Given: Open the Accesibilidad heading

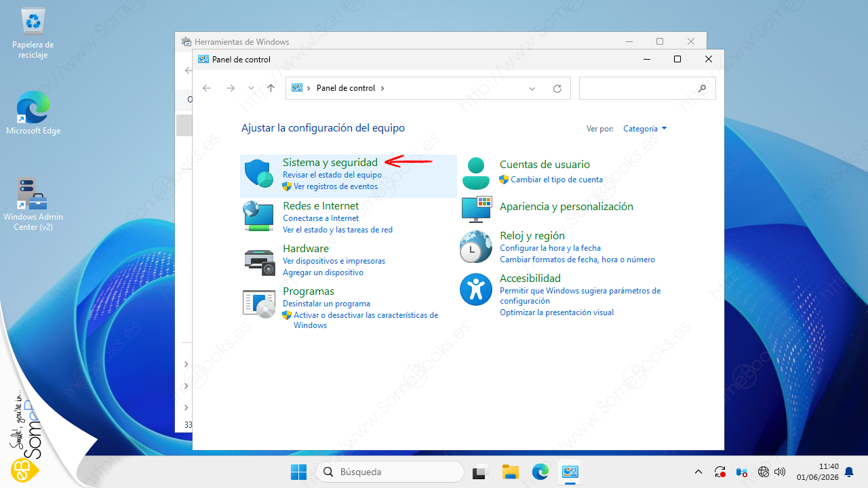Looking at the screenshot, I should point(530,279).
